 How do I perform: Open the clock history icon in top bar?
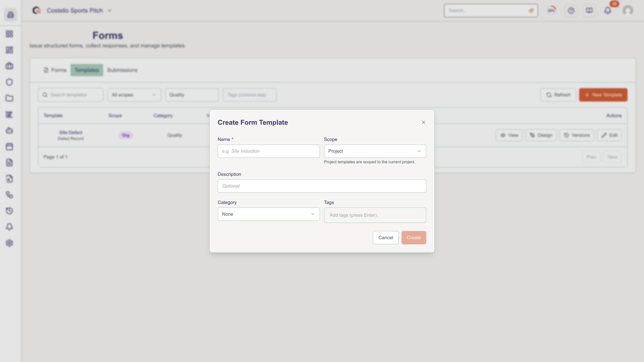tap(571, 10)
